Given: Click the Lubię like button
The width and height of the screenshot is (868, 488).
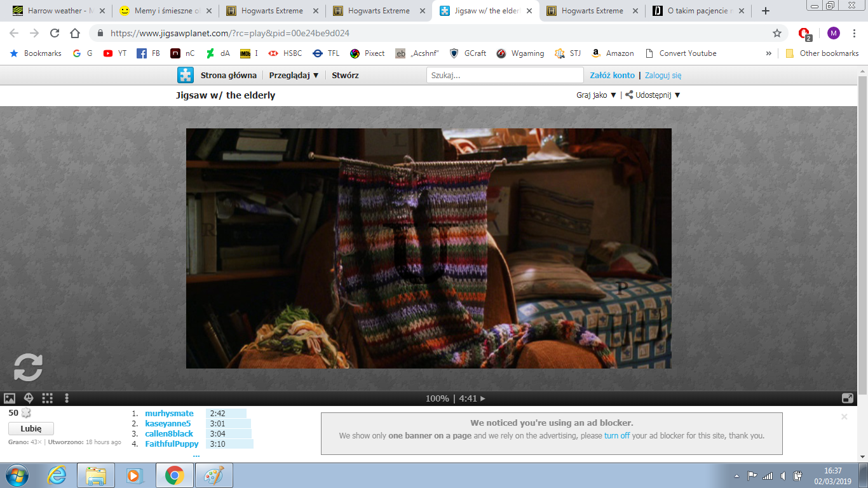Looking at the screenshot, I should point(31,428).
